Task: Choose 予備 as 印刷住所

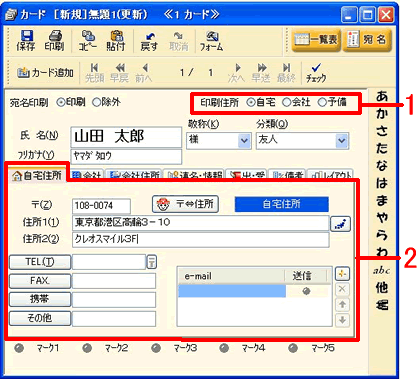Action: point(322,102)
